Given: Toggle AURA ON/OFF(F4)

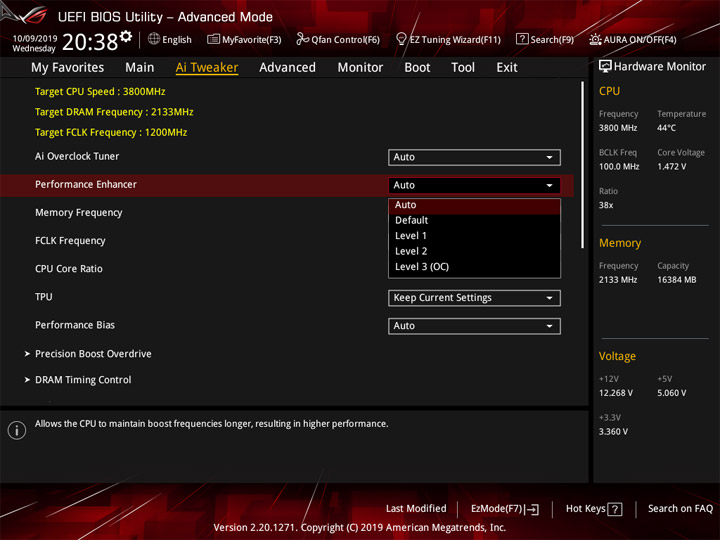Looking at the screenshot, I should pos(633,39).
